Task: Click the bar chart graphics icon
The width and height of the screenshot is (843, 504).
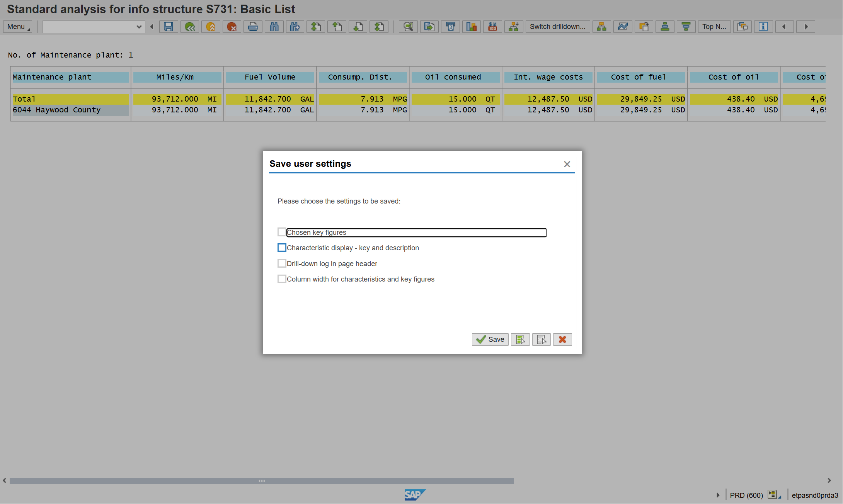Action: pos(472,27)
